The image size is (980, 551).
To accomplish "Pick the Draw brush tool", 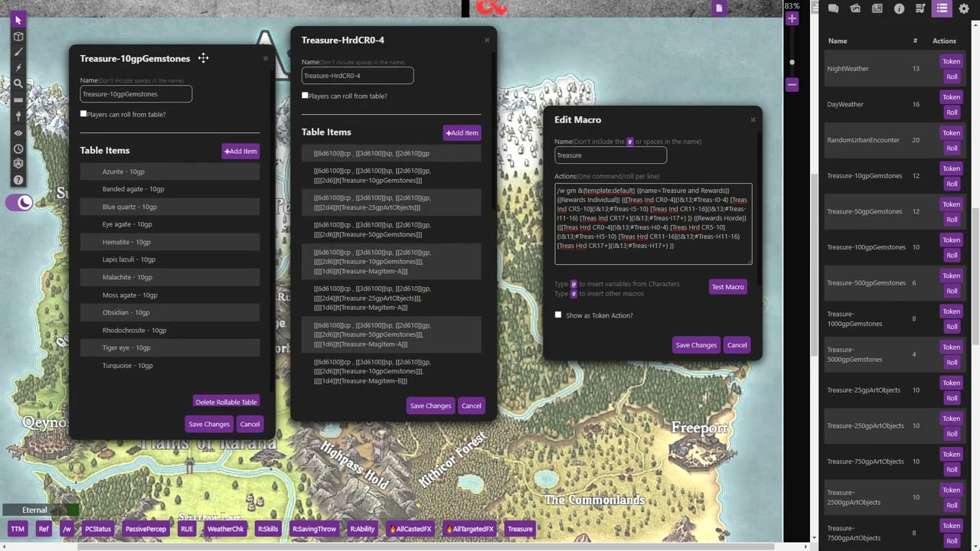I will pyautogui.click(x=18, y=52).
